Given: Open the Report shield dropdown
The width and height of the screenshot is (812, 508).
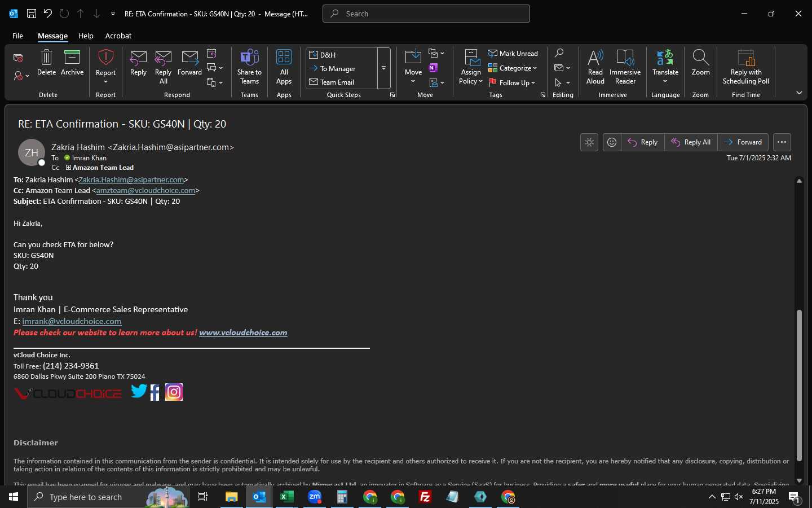Looking at the screenshot, I should click(105, 67).
